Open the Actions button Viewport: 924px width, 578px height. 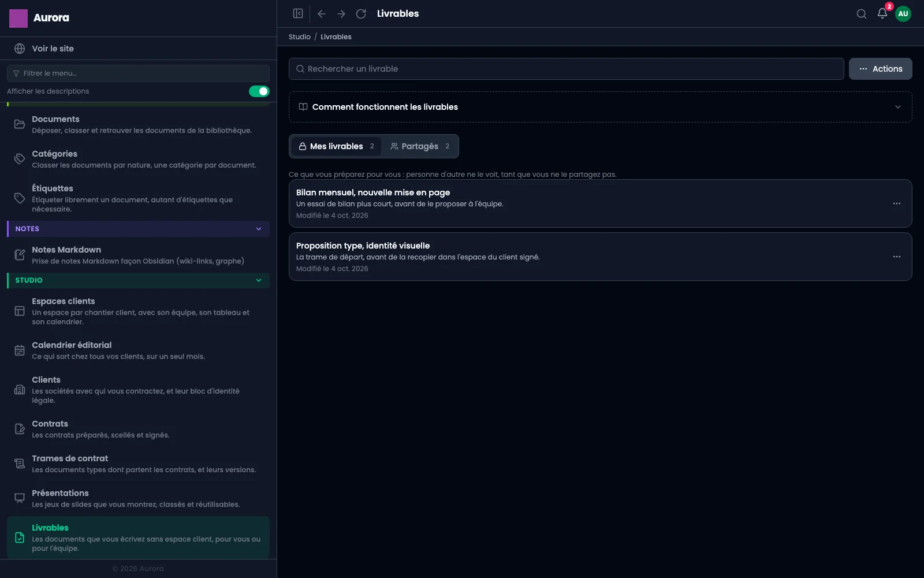pos(881,69)
